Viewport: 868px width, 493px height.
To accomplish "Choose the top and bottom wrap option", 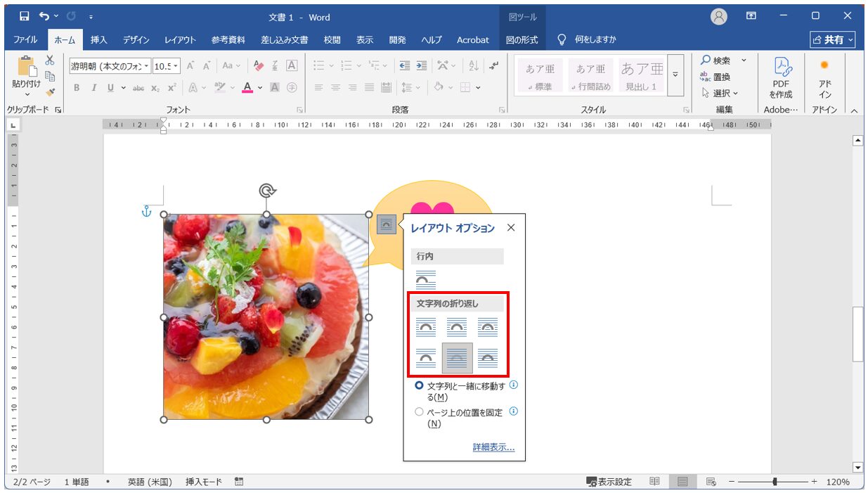I will (x=426, y=358).
